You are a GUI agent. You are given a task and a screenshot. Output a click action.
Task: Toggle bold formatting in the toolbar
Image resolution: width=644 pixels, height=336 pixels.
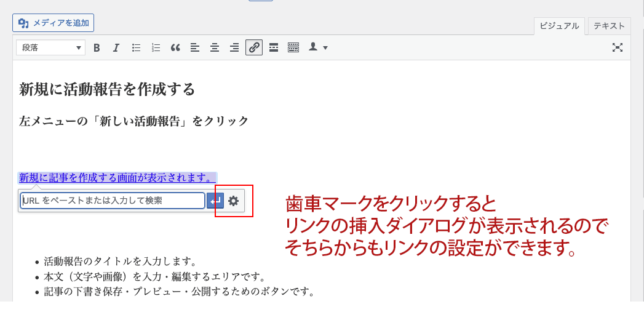tap(97, 47)
